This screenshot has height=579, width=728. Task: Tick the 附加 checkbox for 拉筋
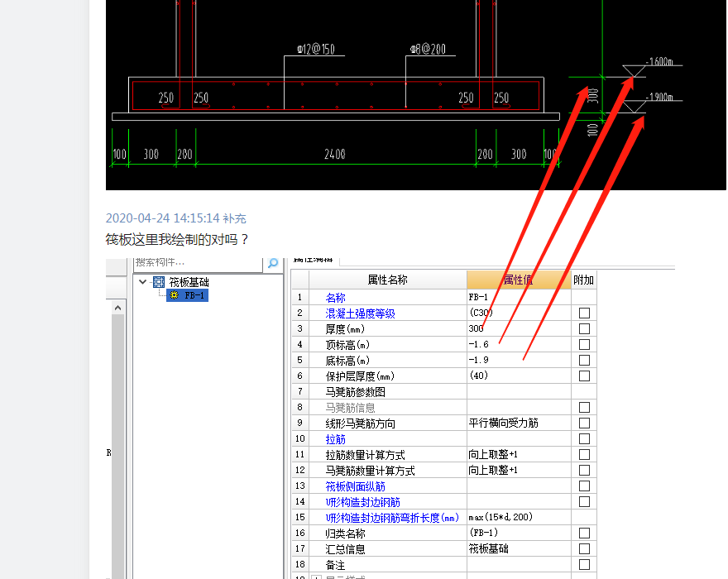[585, 438]
